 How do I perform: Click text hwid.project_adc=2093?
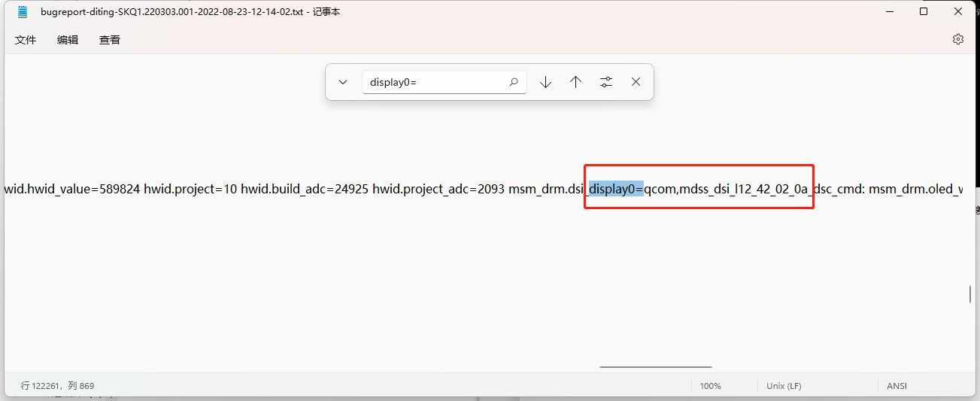coord(438,189)
